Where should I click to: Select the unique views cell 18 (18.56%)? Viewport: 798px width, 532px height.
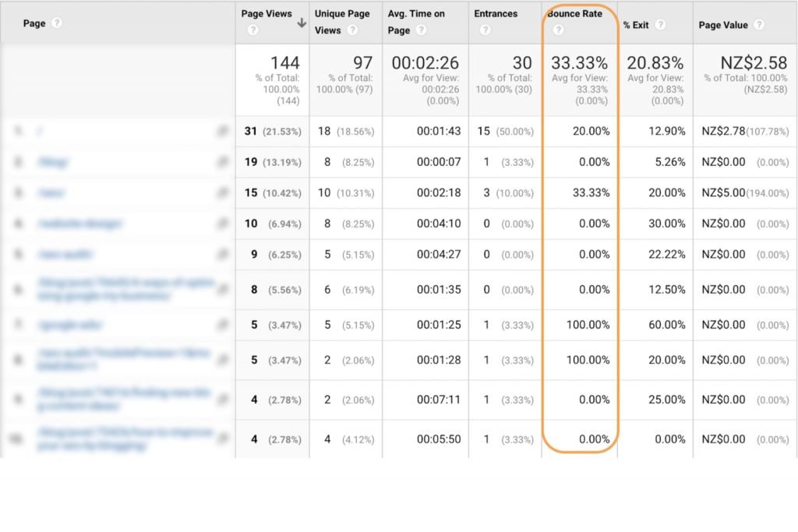pos(346,131)
